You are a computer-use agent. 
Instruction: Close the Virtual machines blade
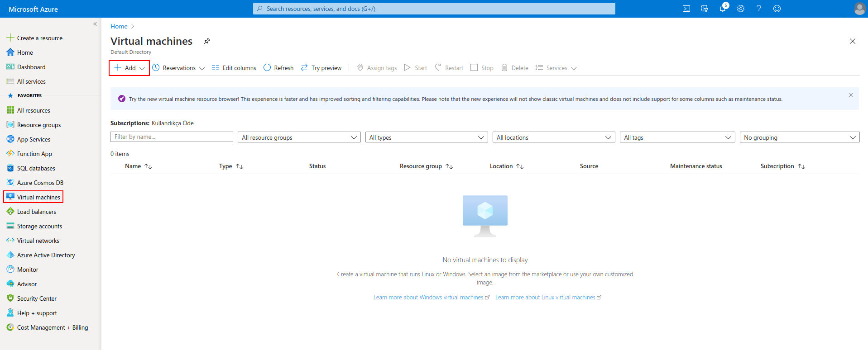click(x=853, y=41)
